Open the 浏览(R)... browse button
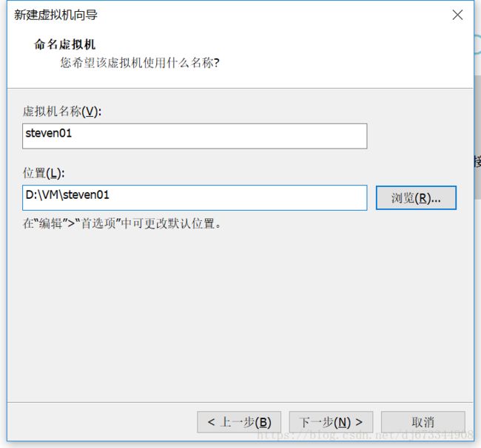Viewport: 481px width, 448px height. pos(416,198)
